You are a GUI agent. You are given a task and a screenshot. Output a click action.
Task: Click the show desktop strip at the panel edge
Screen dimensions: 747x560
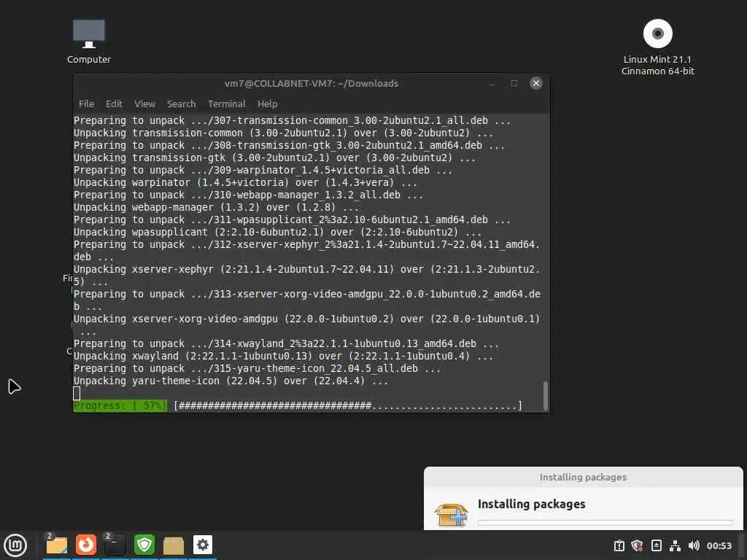[x=743, y=545]
